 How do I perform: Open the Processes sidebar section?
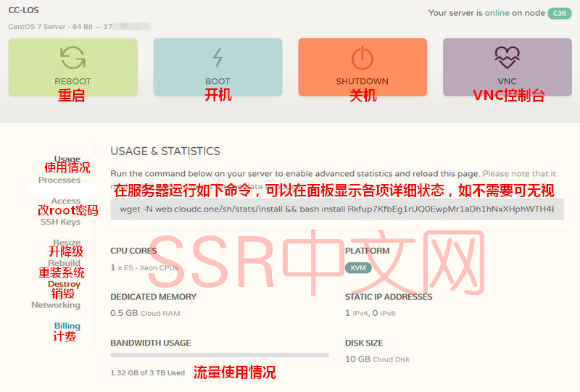[x=59, y=180]
